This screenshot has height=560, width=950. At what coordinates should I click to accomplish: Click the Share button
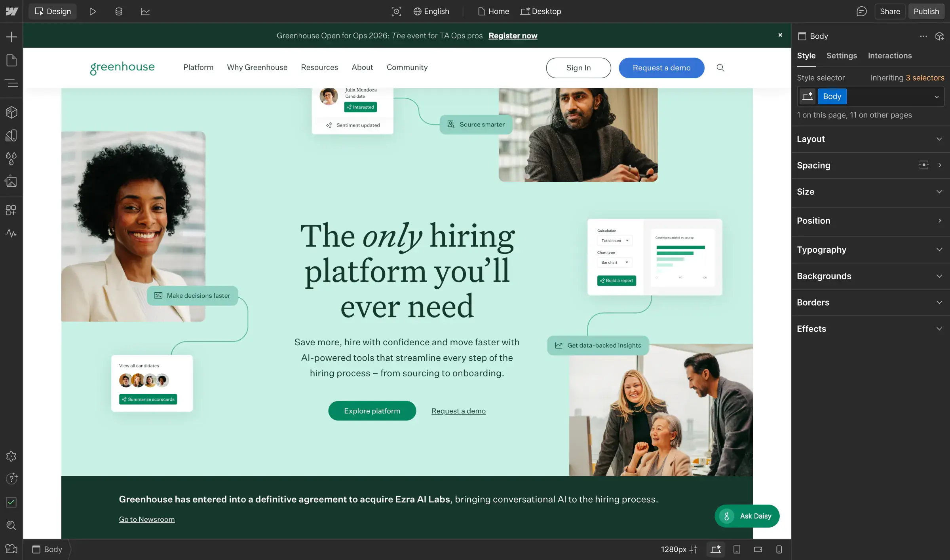890,11
